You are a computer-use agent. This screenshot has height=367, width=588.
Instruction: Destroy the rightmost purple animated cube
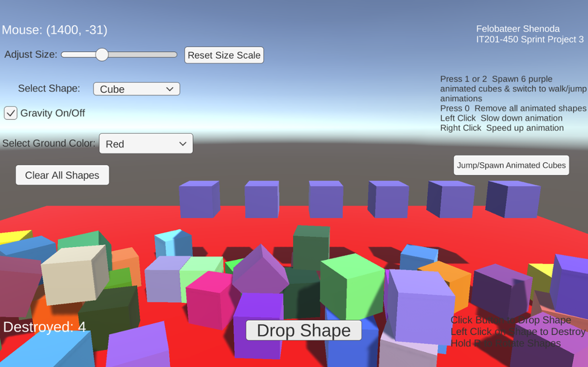click(512, 200)
